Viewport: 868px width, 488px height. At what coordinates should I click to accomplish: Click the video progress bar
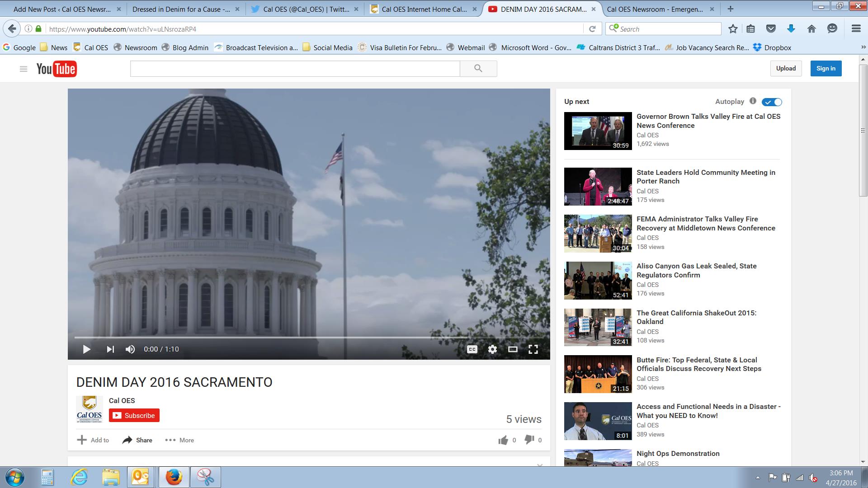(x=271, y=338)
